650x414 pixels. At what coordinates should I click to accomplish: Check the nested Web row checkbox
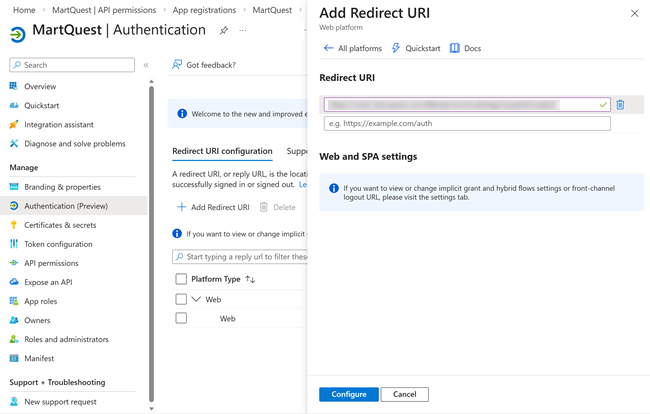181,318
